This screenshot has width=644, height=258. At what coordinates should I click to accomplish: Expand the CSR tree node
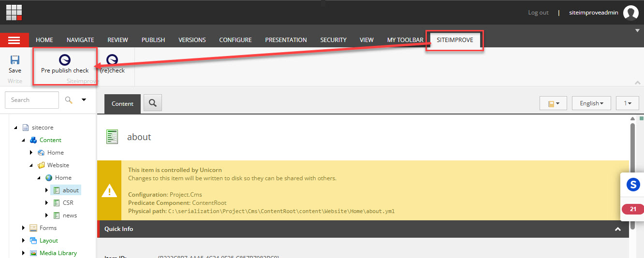pos(46,203)
